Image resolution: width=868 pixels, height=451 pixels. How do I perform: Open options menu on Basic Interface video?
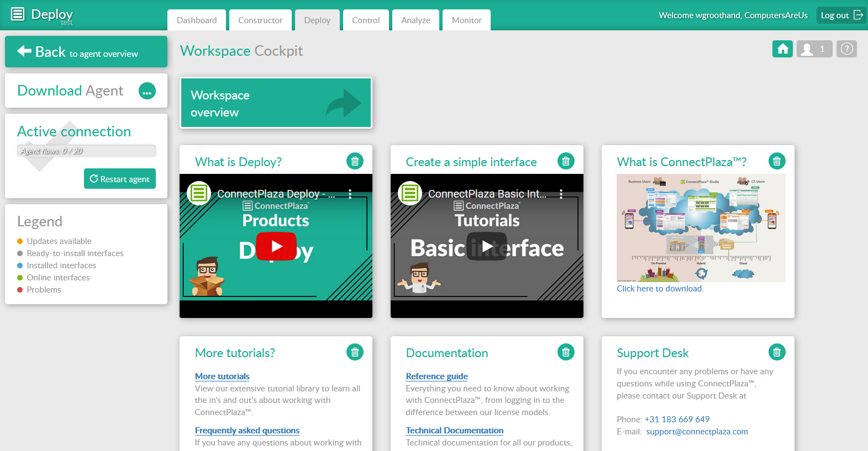click(x=561, y=194)
